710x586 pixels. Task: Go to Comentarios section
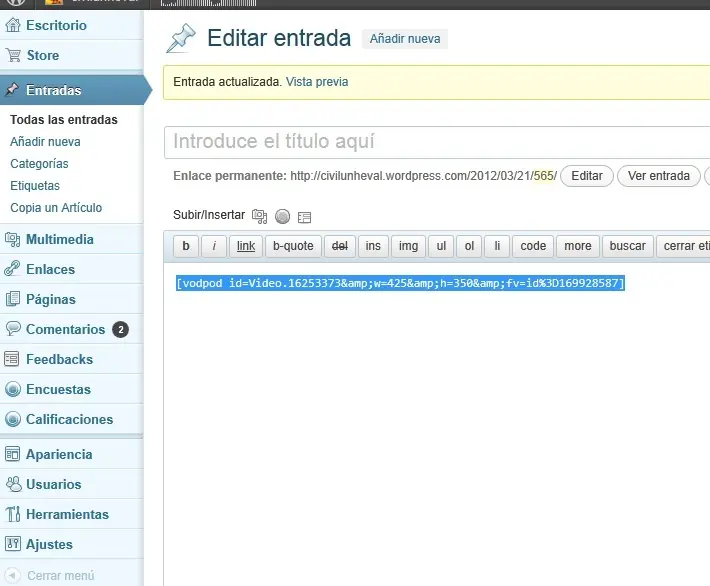click(x=66, y=329)
